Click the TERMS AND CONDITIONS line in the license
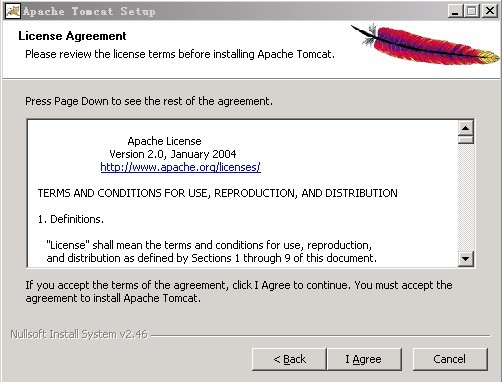Image resolution: width=502 pixels, height=382 pixels. 218,193
